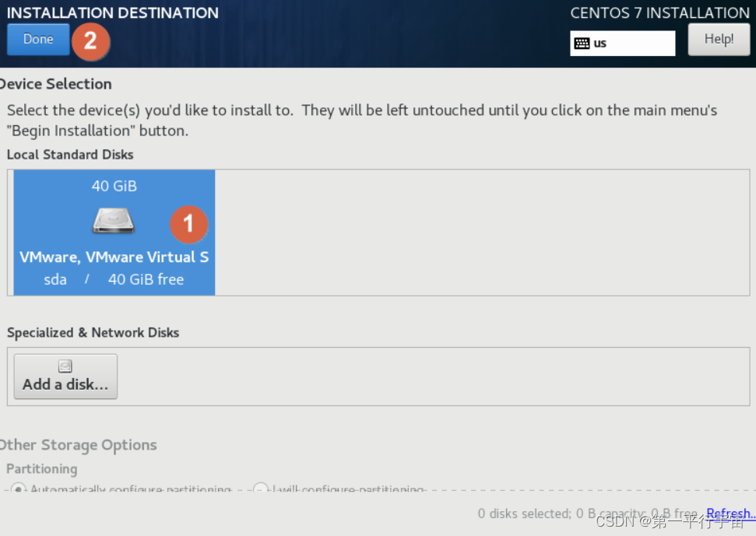The image size is (756, 536).
Task: Click the sda / 40 GiB free text
Action: pos(114,279)
